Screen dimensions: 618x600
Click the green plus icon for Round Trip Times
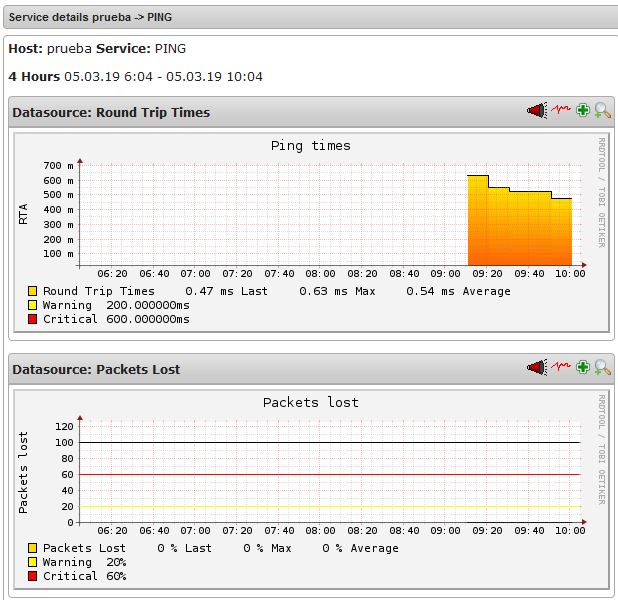point(583,111)
